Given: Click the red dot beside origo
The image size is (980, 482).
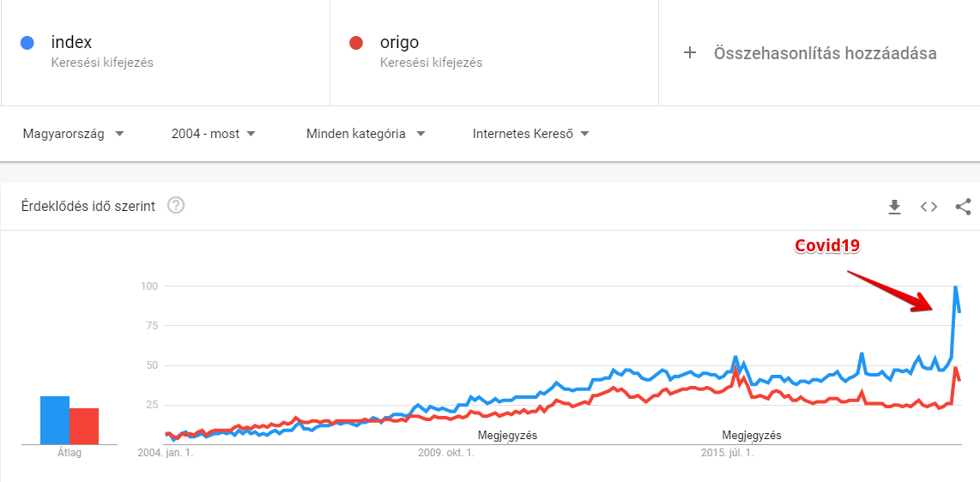Looking at the screenshot, I should tap(355, 43).
